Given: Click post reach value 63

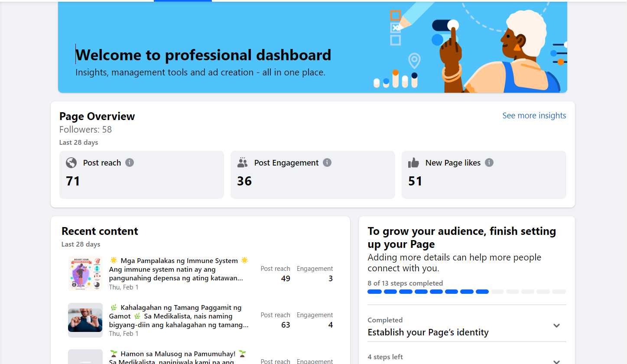Looking at the screenshot, I should point(286,325).
